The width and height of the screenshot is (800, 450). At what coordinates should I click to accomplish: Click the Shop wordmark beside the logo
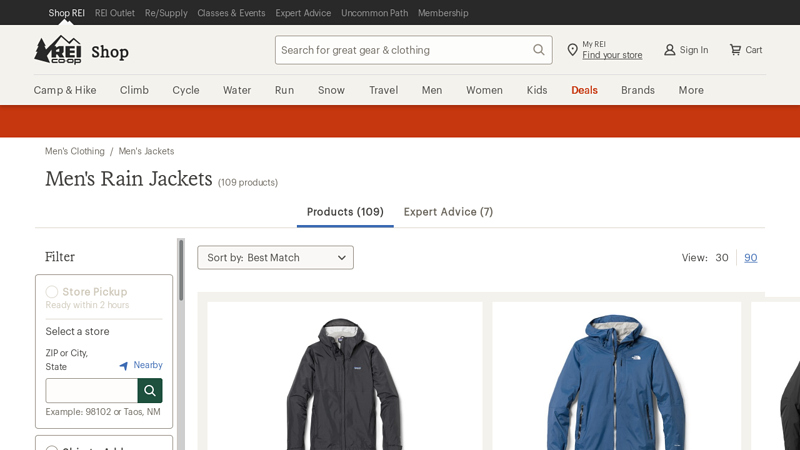[110, 52]
